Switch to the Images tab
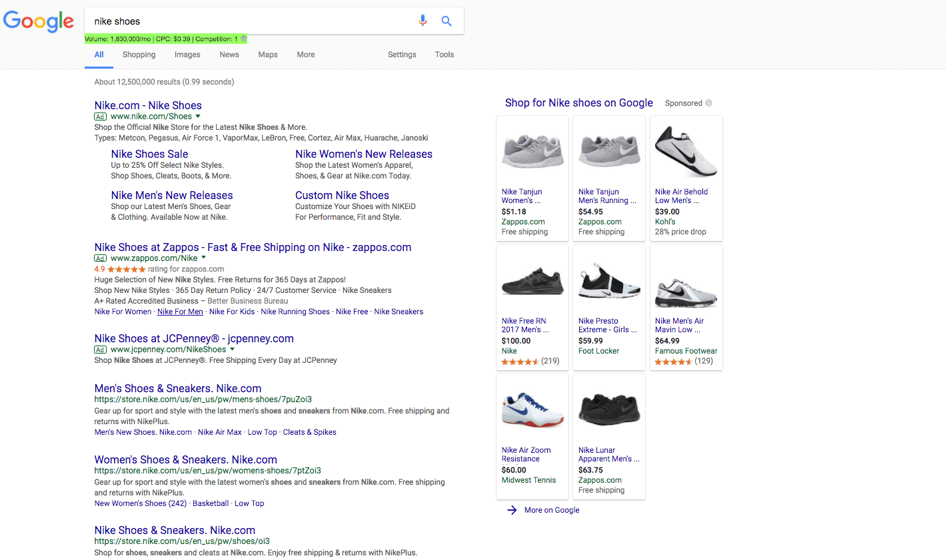Viewport: 947px width, 560px height. point(187,55)
